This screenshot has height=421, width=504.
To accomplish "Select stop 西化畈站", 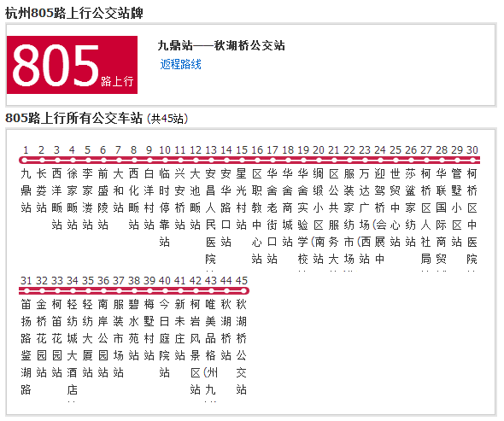I will (x=134, y=199).
